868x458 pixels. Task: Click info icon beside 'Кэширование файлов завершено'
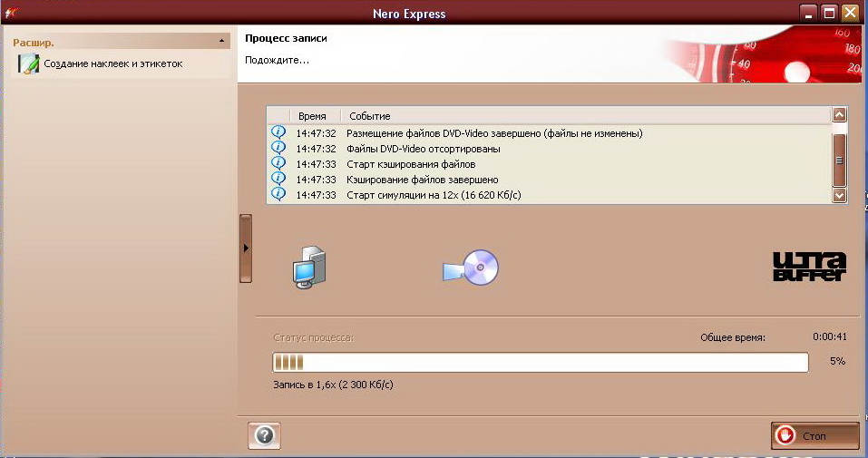[278, 180]
